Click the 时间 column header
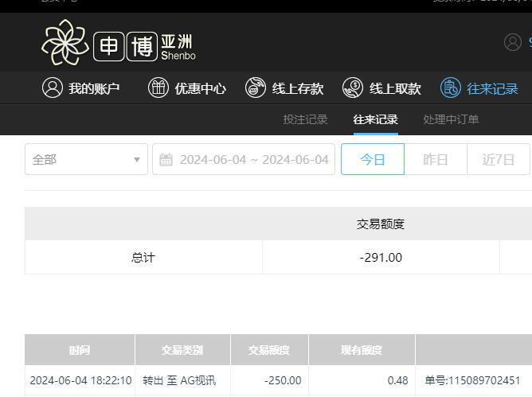 [80, 349]
